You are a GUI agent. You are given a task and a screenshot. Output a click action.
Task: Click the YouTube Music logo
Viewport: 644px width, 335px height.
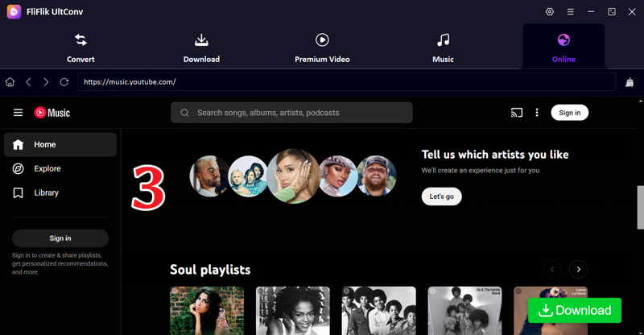(x=52, y=113)
